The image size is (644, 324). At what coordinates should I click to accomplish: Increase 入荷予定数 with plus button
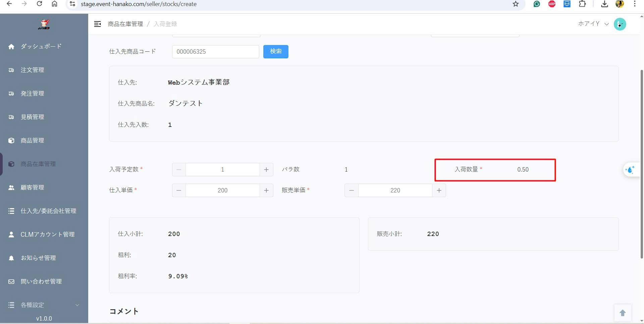[x=266, y=170]
